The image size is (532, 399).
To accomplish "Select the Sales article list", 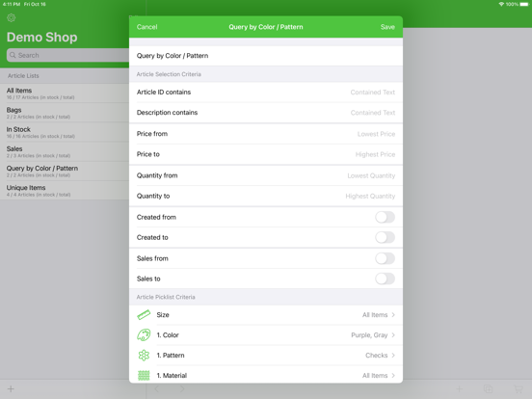I will (65, 151).
